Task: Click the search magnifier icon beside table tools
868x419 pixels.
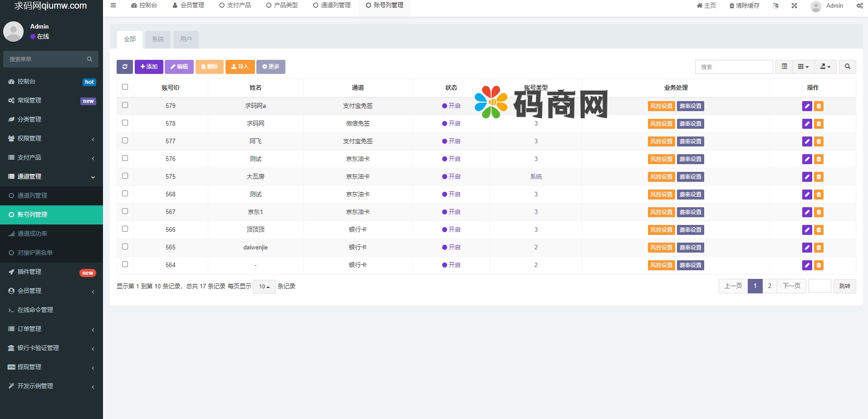Action: tap(847, 67)
